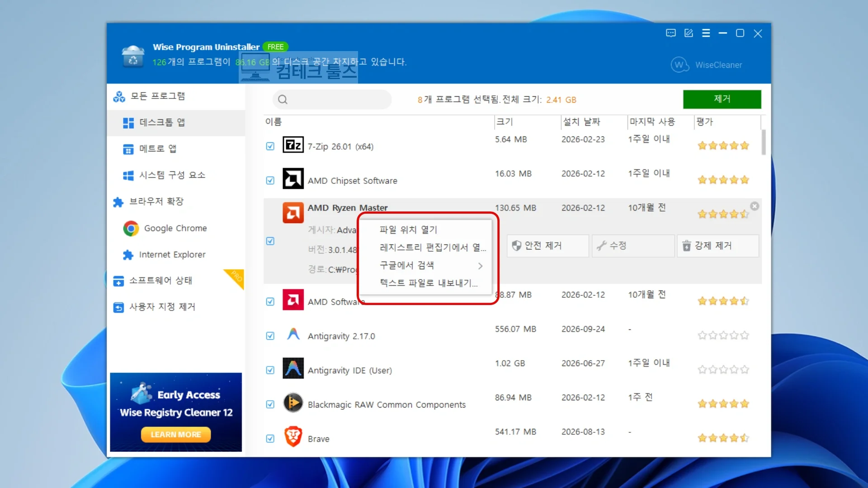
Task: Click the 안전 제거 button
Action: pyautogui.click(x=548, y=245)
